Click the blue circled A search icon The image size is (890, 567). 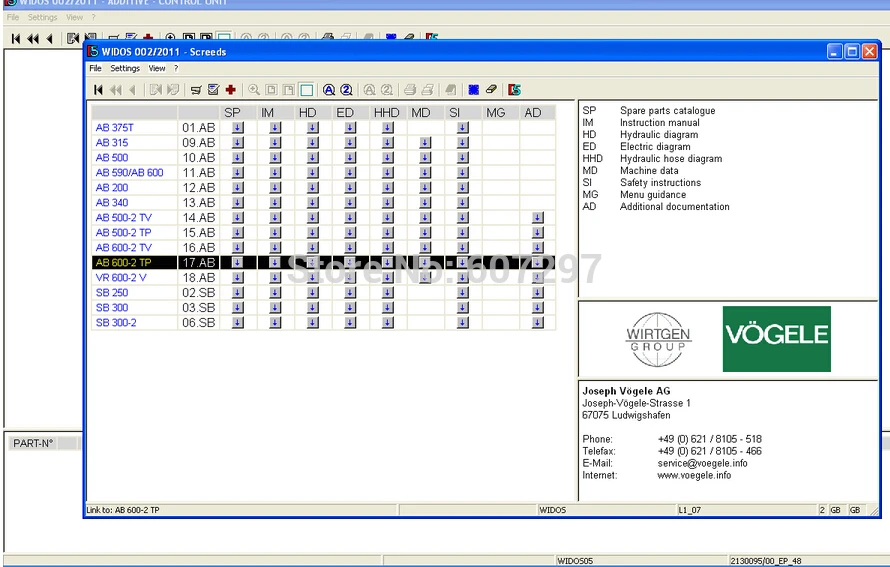(x=329, y=90)
